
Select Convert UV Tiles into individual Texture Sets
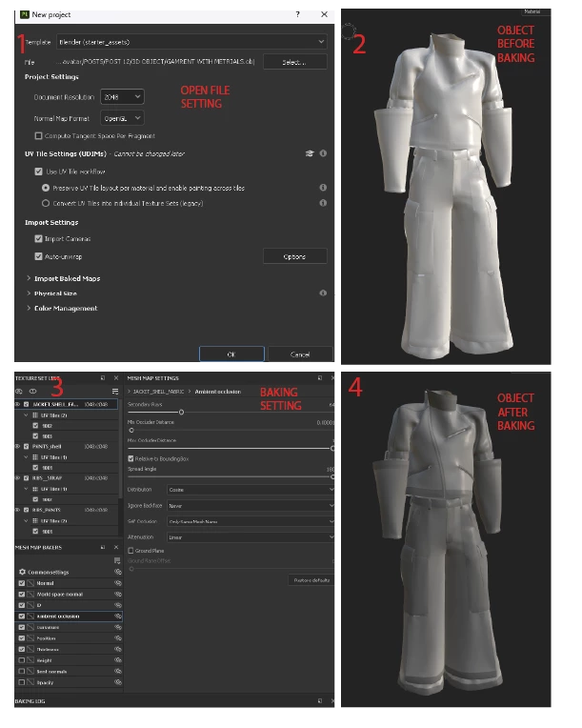[46, 203]
